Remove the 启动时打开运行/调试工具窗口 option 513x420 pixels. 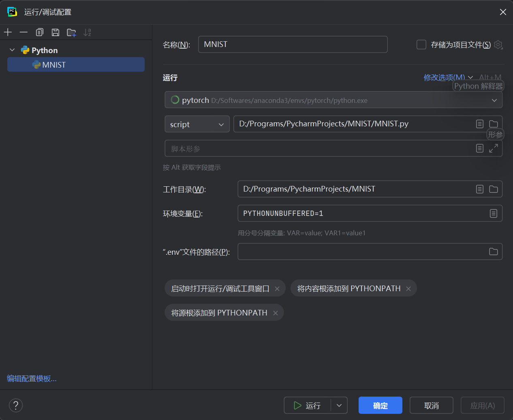(x=277, y=288)
